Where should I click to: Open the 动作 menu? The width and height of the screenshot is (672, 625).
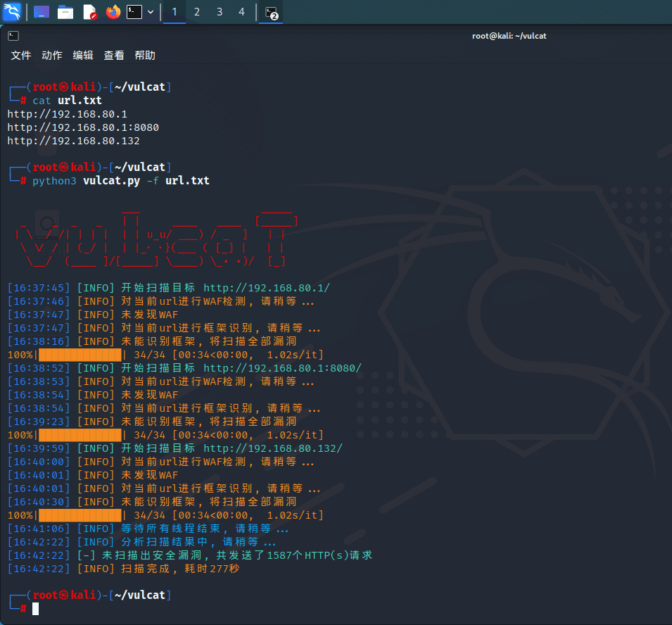coord(52,56)
